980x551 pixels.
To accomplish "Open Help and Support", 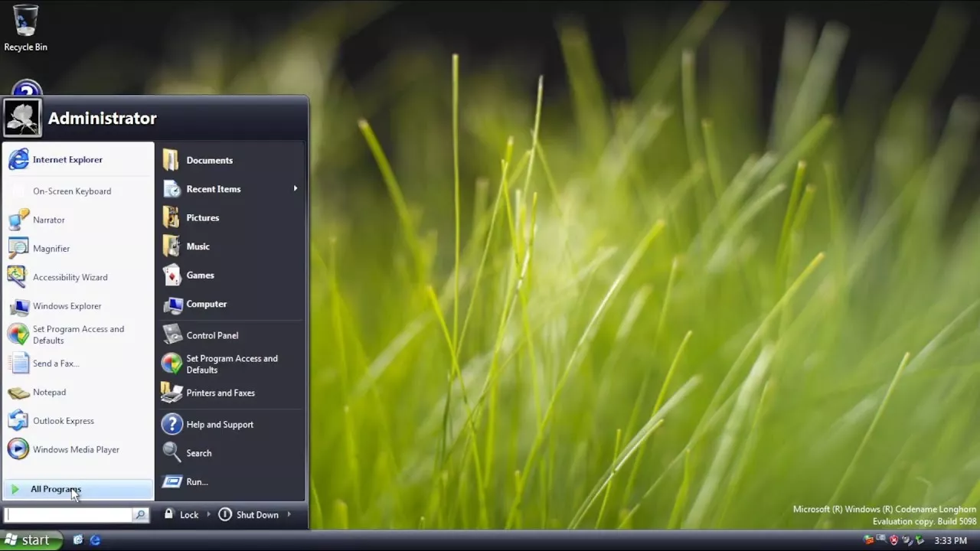I will [219, 425].
